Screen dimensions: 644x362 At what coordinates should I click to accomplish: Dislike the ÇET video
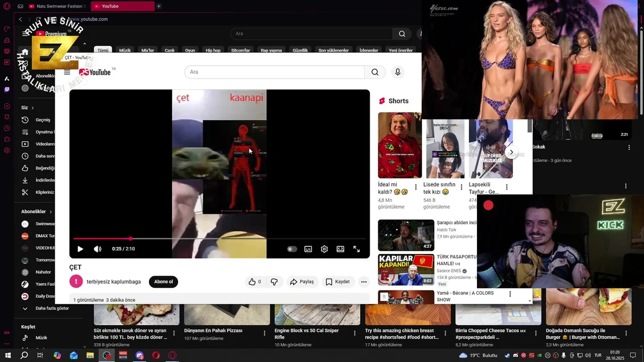274,282
